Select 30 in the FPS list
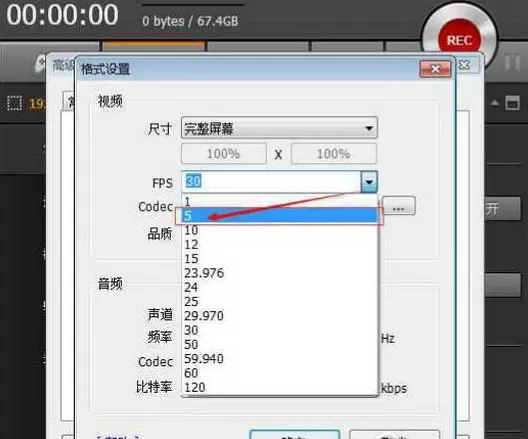Image resolution: width=528 pixels, height=439 pixels. click(279, 330)
